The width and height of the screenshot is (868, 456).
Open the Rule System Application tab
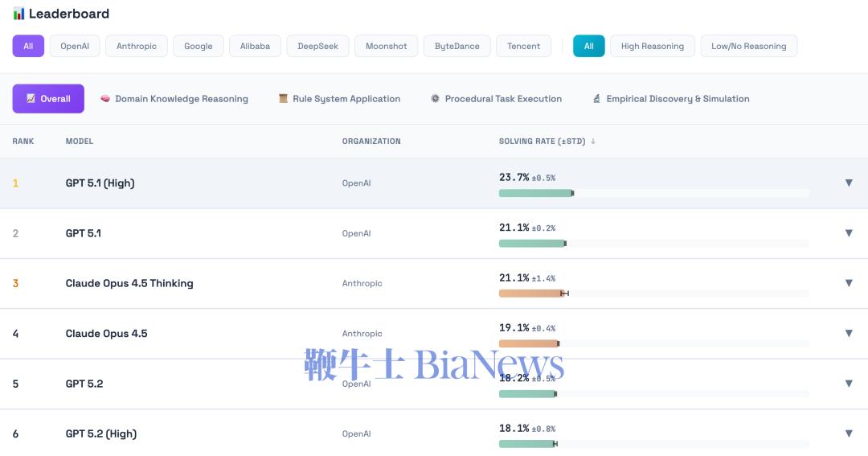[x=346, y=99]
